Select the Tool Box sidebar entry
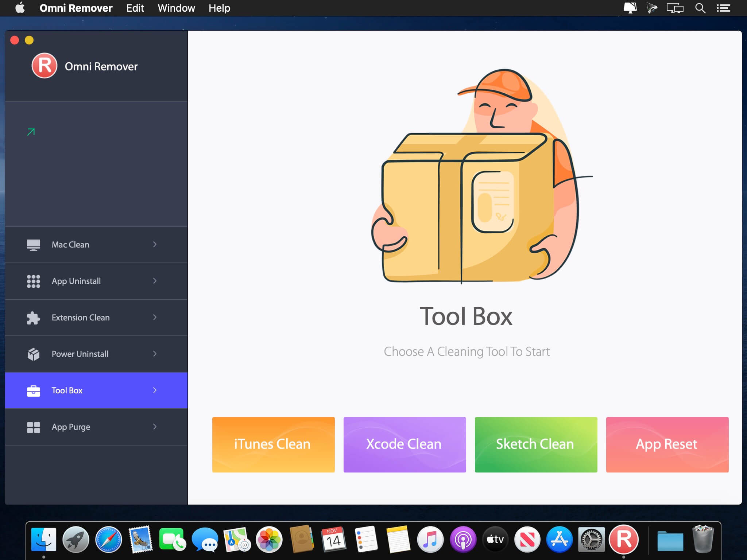The image size is (747, 560). click(x=67, y=390)
